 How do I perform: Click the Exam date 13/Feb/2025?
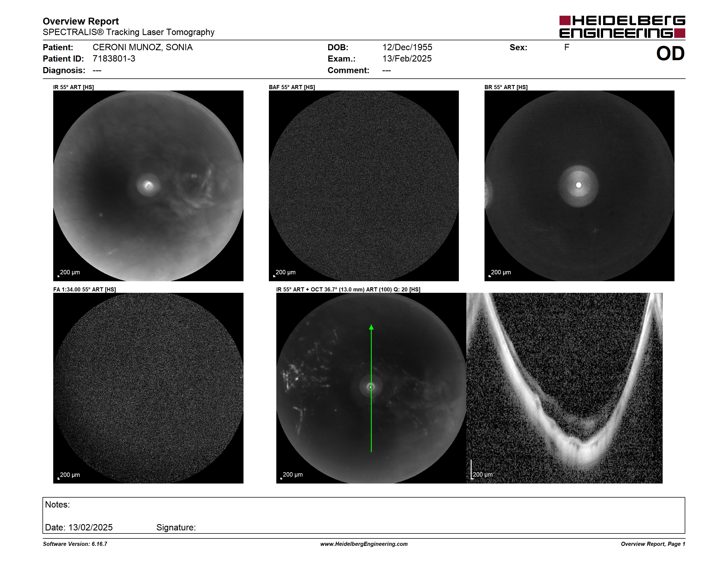click(407, 59)
